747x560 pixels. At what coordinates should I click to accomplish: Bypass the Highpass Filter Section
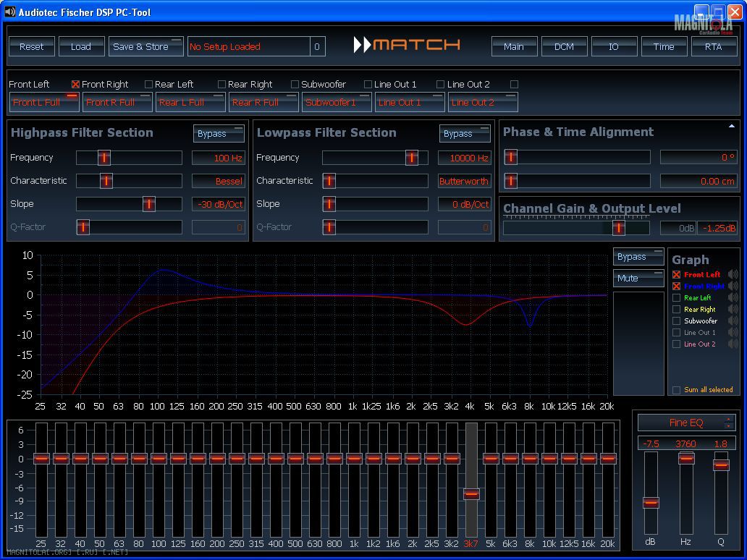pos(219,134)
